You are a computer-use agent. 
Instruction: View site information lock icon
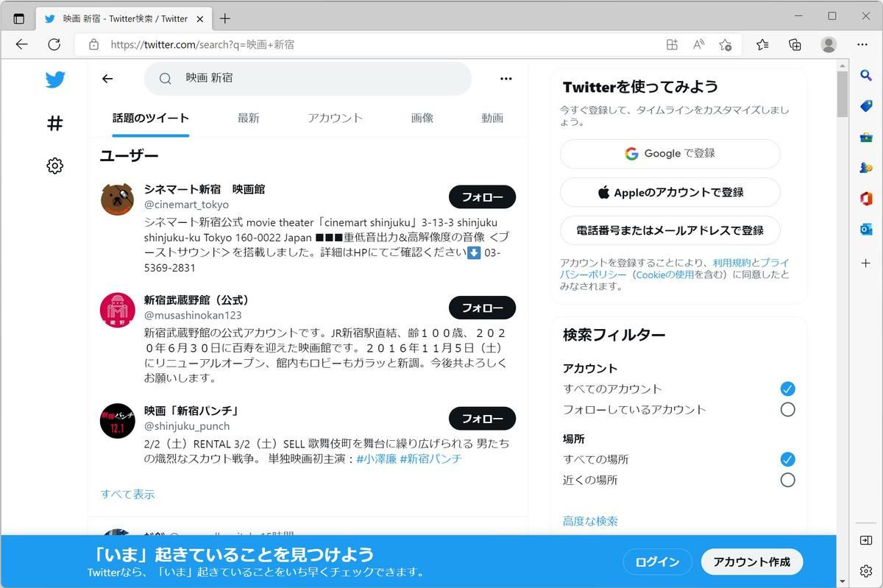[x=93, y=44]
